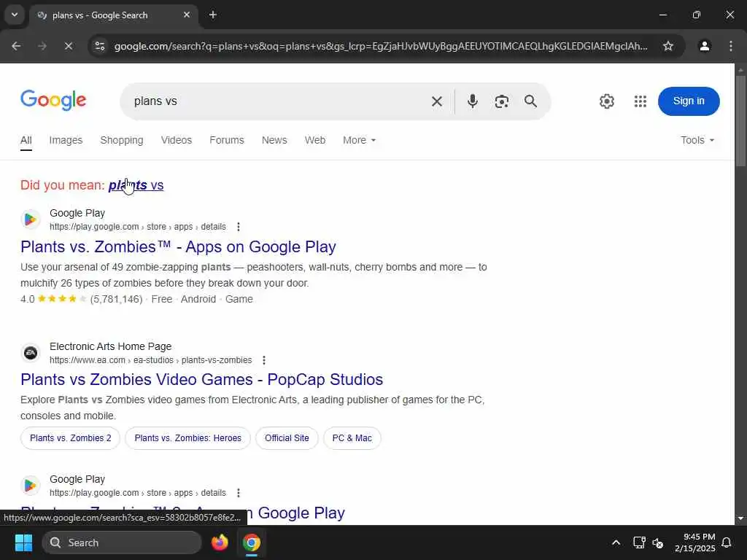
Task: Open more options for the last Google Play result
Action: pyautogui.click(x=239, y=493)
